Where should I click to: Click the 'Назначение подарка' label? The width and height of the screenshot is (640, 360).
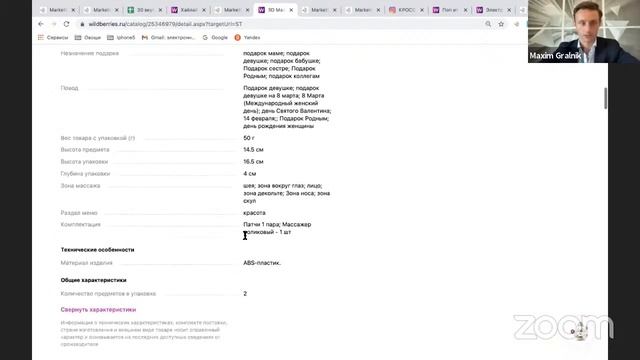(x=90, y=53)
